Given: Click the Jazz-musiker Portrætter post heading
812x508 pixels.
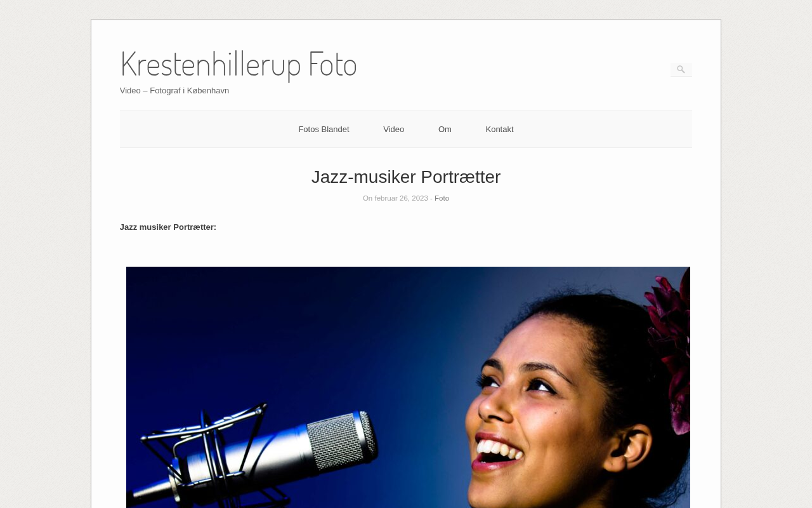Looking at the screenshot, I should coord(406,177).
